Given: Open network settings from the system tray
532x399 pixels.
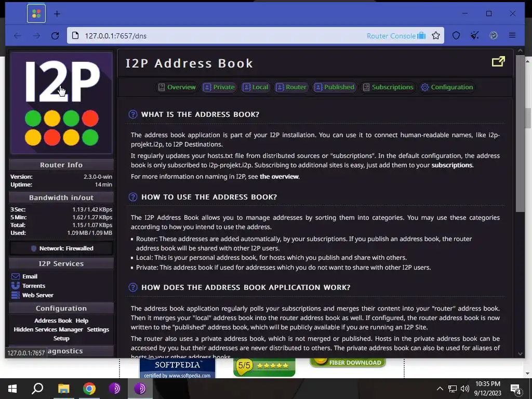Looking at the screenshot, I should pos(453,389).
